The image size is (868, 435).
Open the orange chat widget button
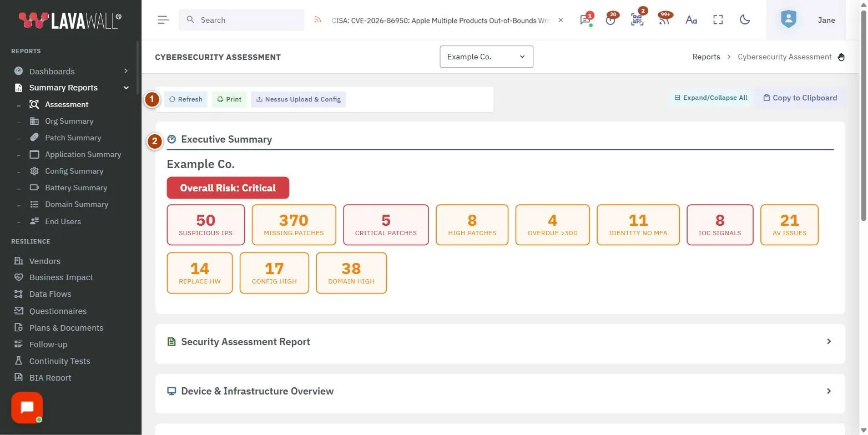(x=27, y=408)
